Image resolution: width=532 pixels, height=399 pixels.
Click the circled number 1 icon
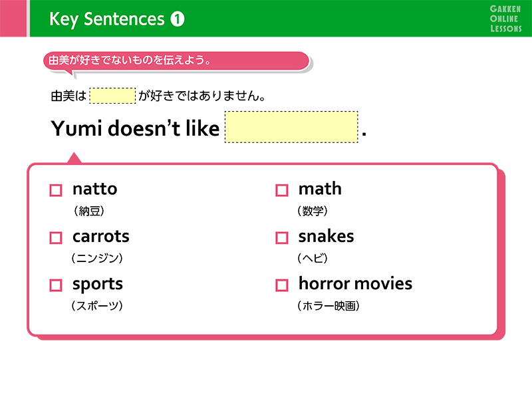click(177, 20)
